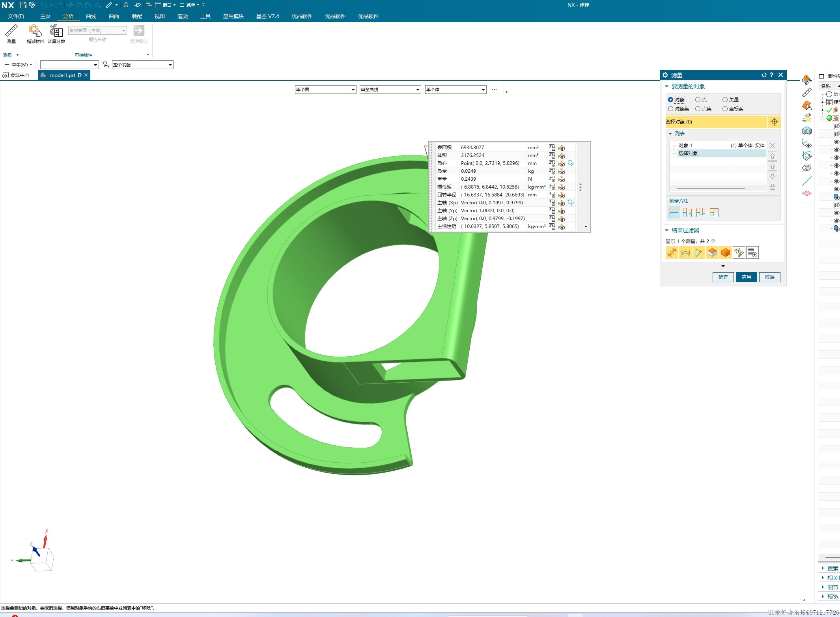The width and height of the screenshot is (840, 617).
Task: Switch to the 渲染 ribbon tab
Action: pos(183,16)
